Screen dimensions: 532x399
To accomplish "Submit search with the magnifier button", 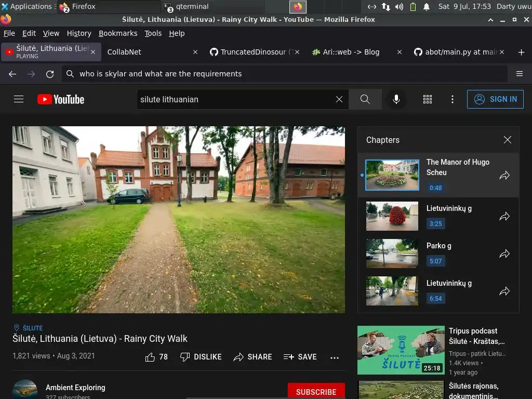I will (x=365, y=99).
